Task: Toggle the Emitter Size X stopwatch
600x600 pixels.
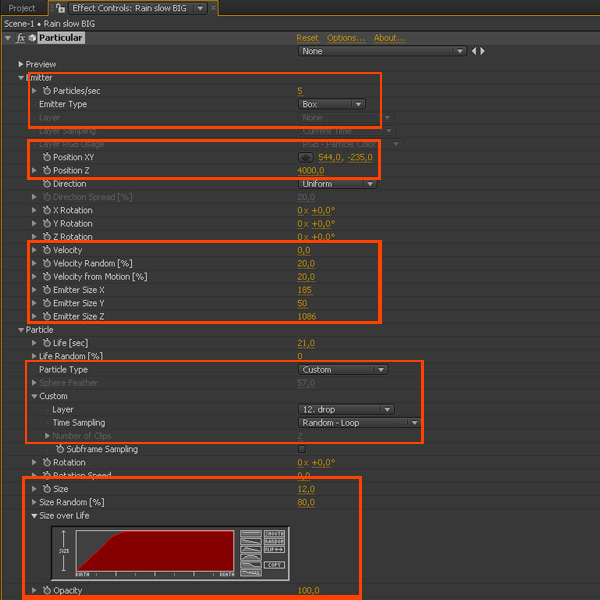Action: 47,290
